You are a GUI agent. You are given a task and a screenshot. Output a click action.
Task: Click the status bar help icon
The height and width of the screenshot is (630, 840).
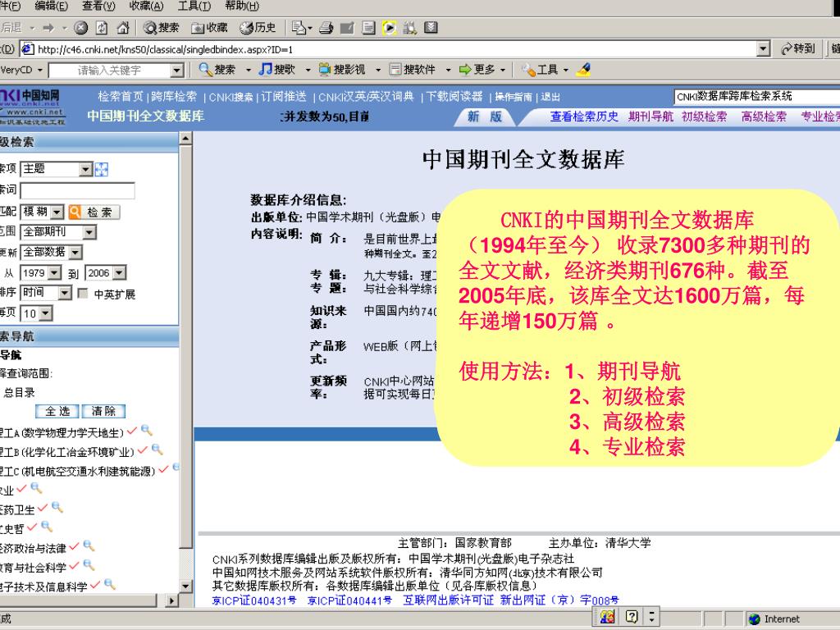632,617
